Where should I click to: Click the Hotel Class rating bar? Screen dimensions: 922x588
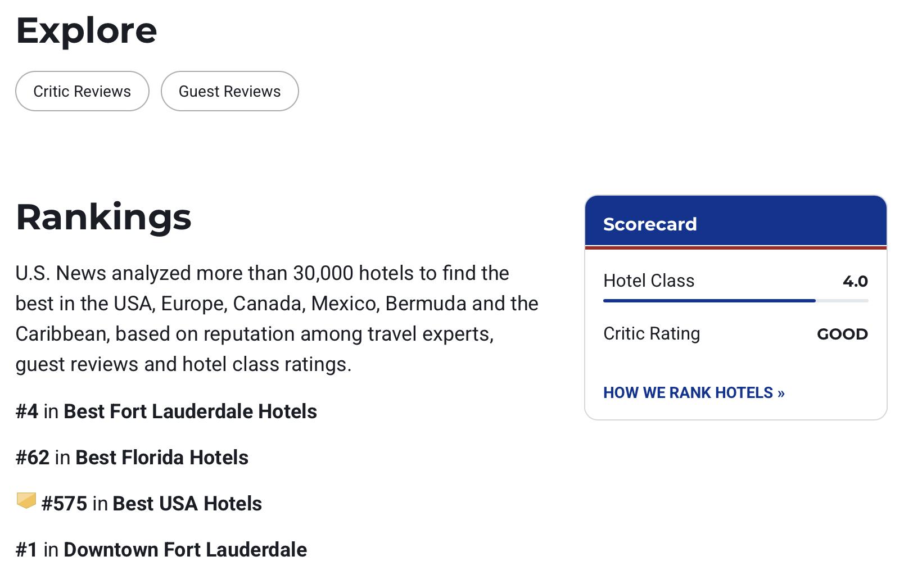(735, 301)
